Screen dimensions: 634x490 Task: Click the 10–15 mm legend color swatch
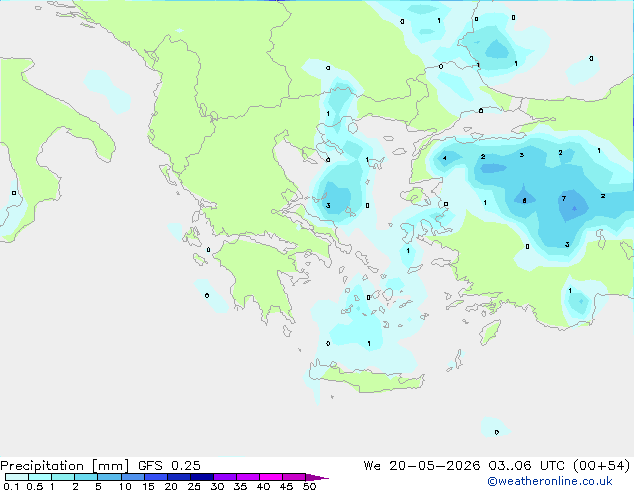(x=132, y=477)
